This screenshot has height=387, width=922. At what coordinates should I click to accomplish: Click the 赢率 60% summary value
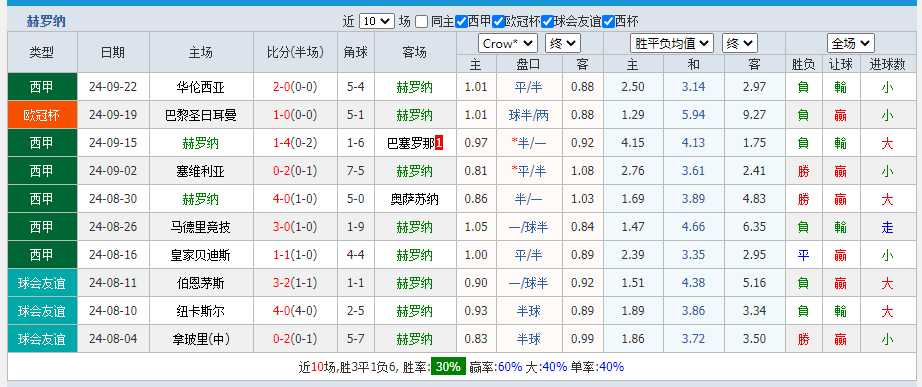point(510,367)
